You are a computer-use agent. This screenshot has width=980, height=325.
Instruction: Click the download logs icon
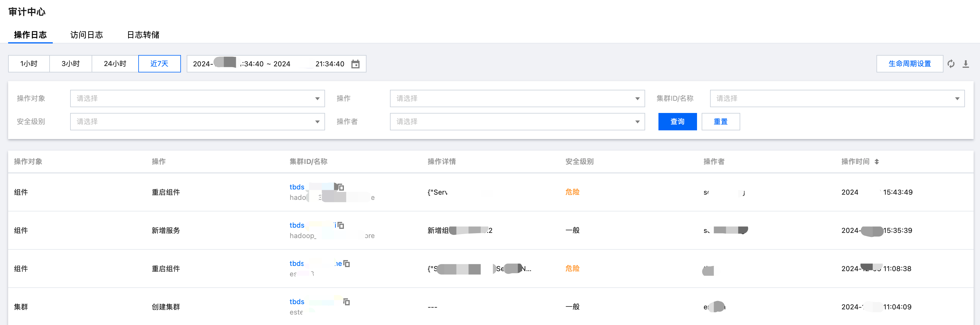click(x=966, y=64)
